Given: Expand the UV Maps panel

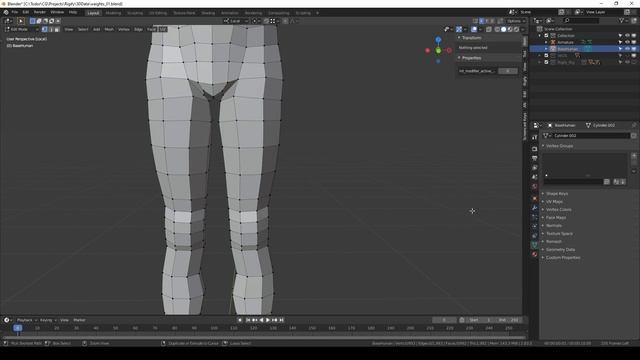Looking at the screenshot, I should click(554, 202).
